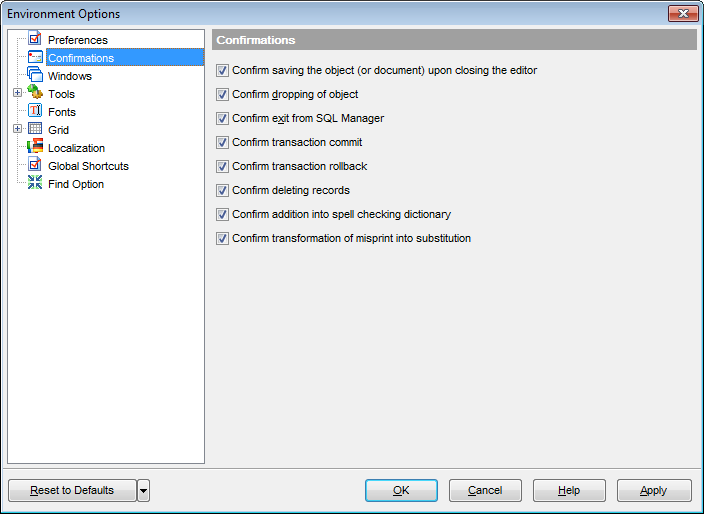Open the Find Option page

(76, 184)
